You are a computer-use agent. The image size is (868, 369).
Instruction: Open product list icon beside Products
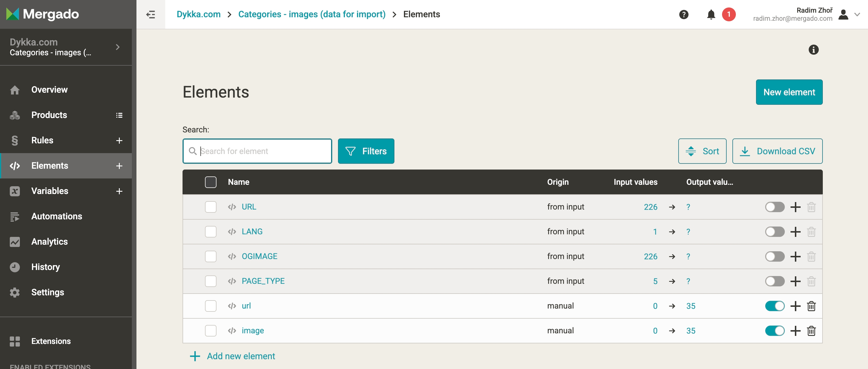[119, 115]
